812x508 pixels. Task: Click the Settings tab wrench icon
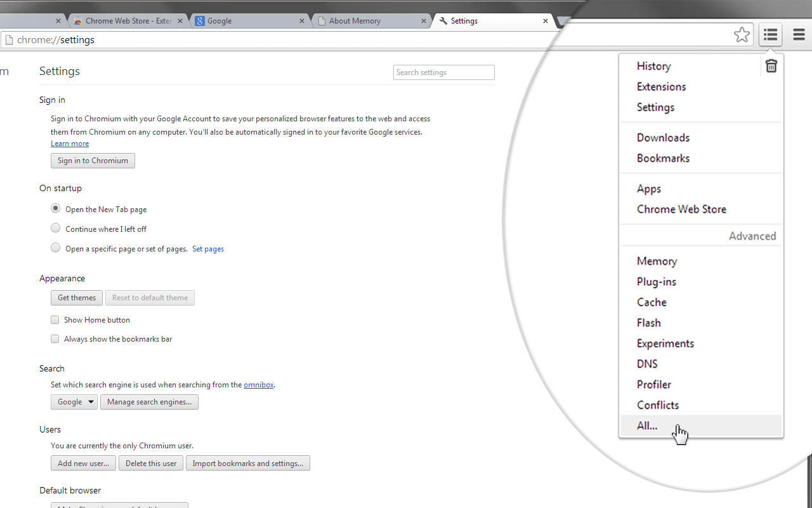443,21
